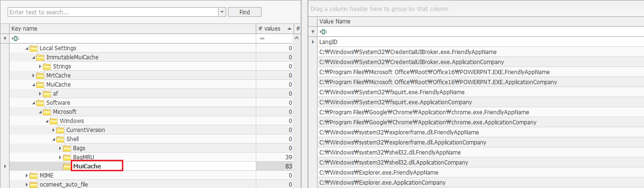Viewport: 644px width, 188px height.
Task: Click the Bags folder icon
Action: 67,148
